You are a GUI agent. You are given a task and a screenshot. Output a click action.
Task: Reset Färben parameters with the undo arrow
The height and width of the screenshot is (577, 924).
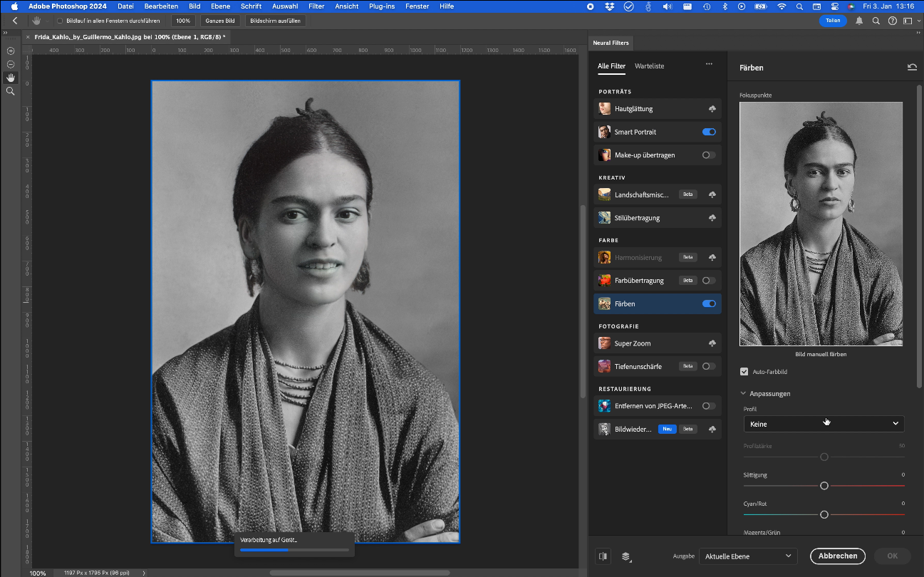pos(912,68)
